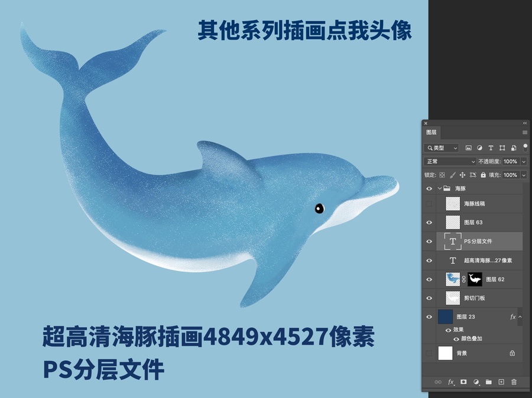532x398 pixels.
Task: Filter layers by shape layer icon
Action: pyautogui.click(x=502, y=148)
